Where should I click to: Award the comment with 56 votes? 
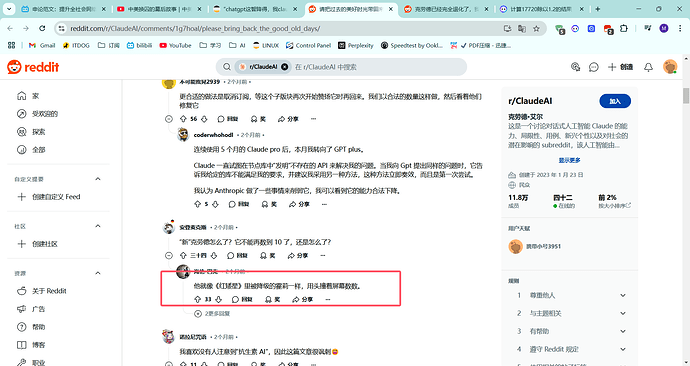258,119
